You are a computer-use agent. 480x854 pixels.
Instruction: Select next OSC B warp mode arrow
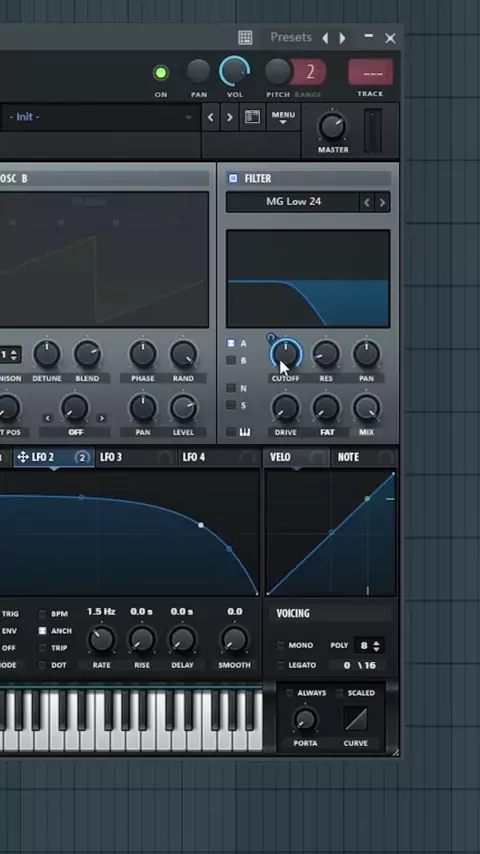click(x=101, y=418)
